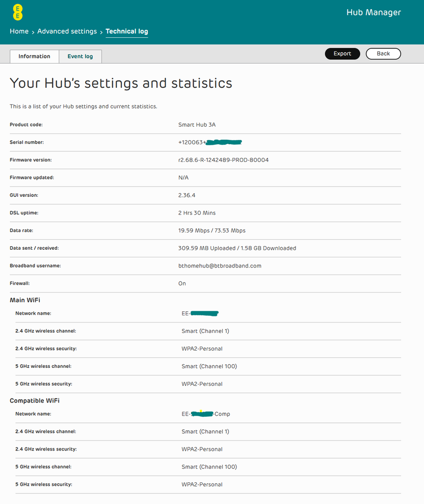Go to Home in the breadcrumb
Image resolution: width=424 pixels, height=504 pixels.
pyautogui.click(x=19, y=31)
